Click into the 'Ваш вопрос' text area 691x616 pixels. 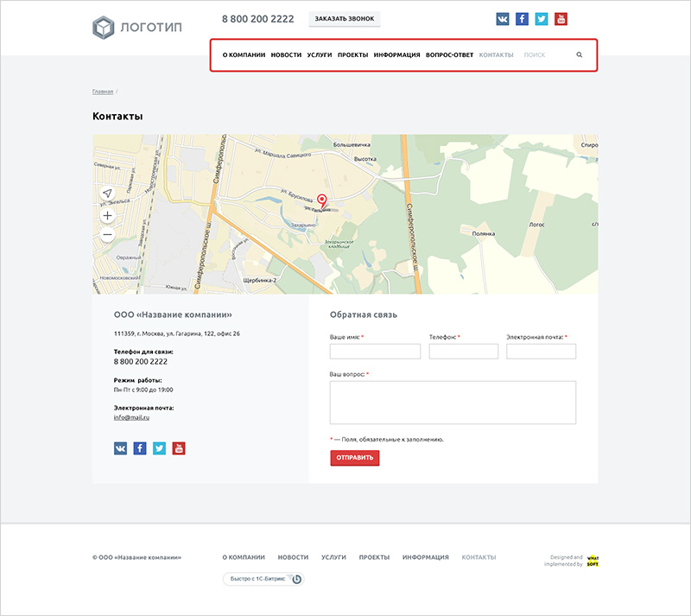[x=453, y=403]
